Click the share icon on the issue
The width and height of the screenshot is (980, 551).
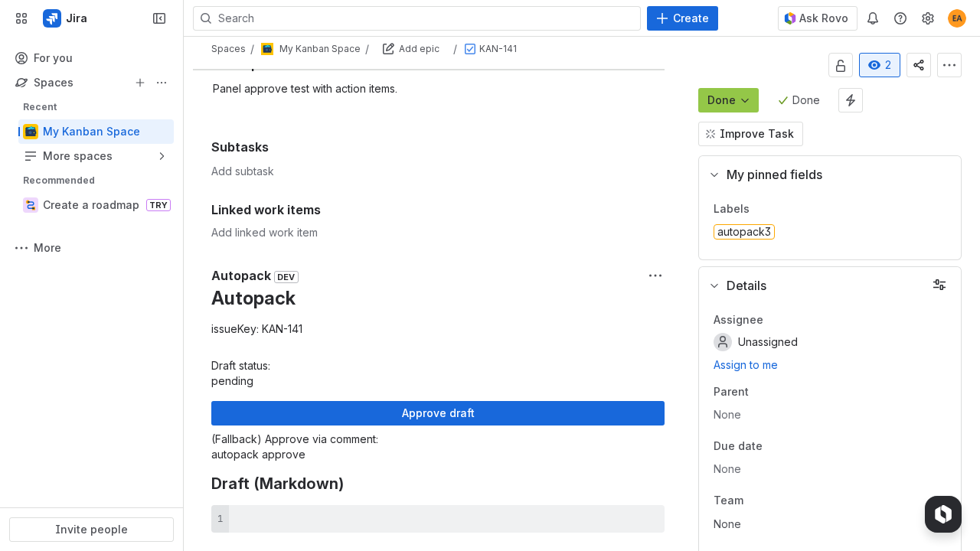(919, 65)
